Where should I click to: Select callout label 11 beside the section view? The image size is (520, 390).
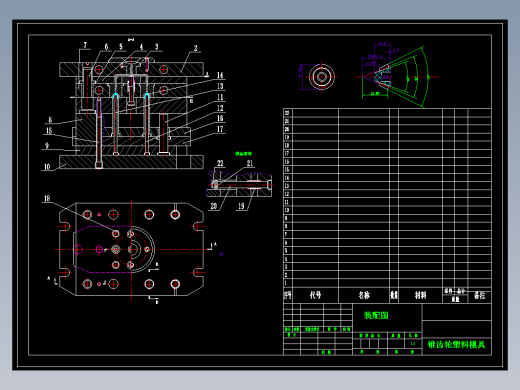(220, 97)
